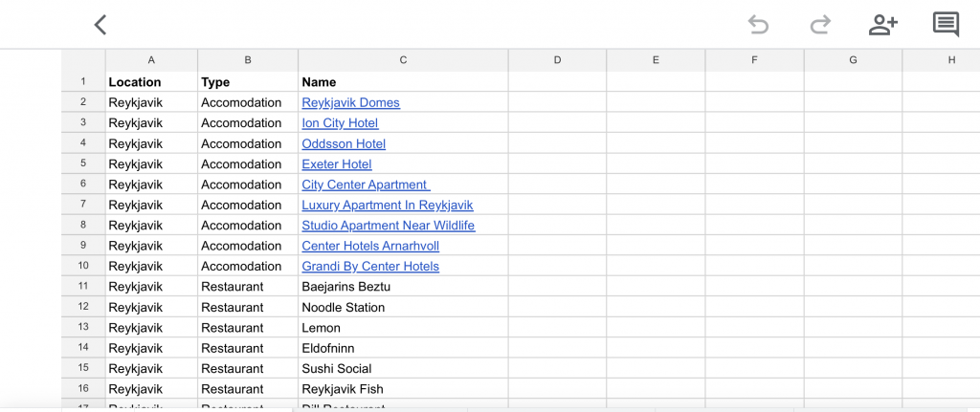
Task: Select the Reykjavik Fish cell
Action: 403,389
